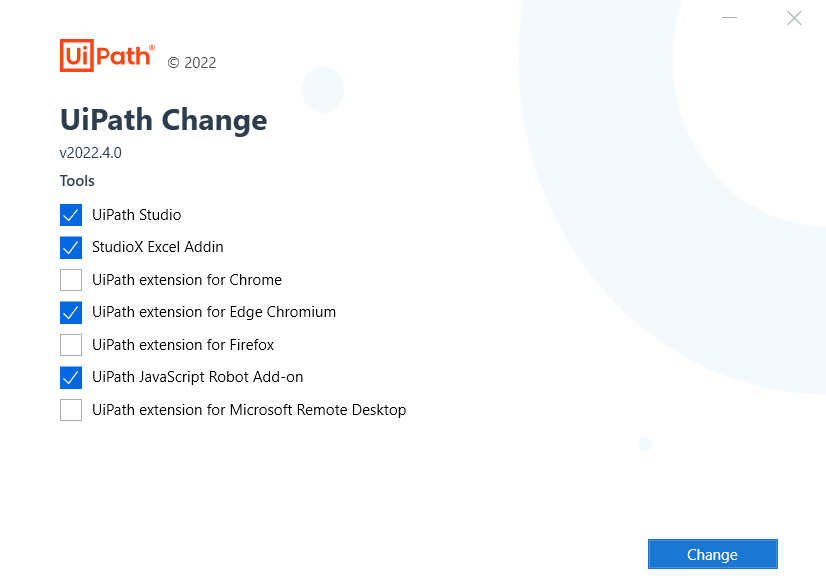Click the UiPath logo
826x585 pixels.
[x=107, y=56]
